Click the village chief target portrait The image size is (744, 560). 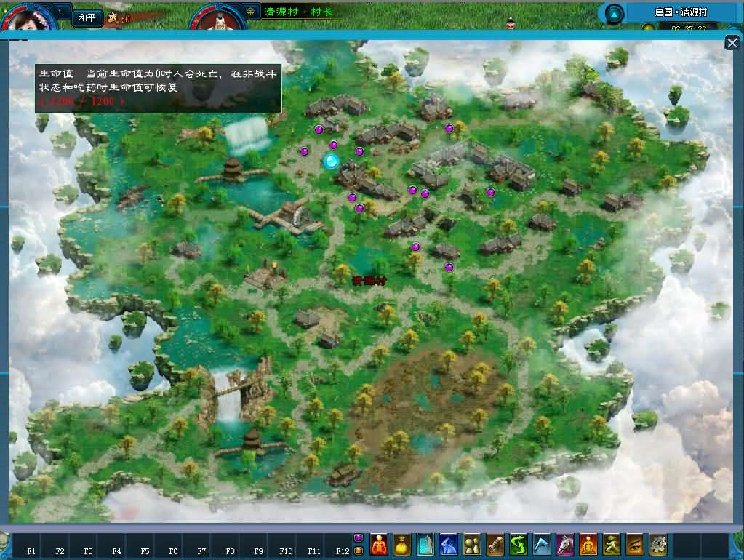click(x=219, y=18)
